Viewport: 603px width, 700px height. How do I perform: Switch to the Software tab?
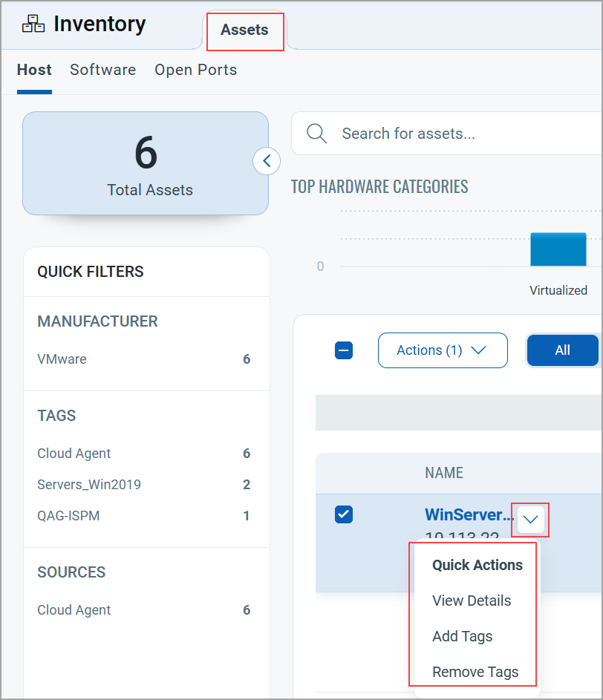point(102,70)
